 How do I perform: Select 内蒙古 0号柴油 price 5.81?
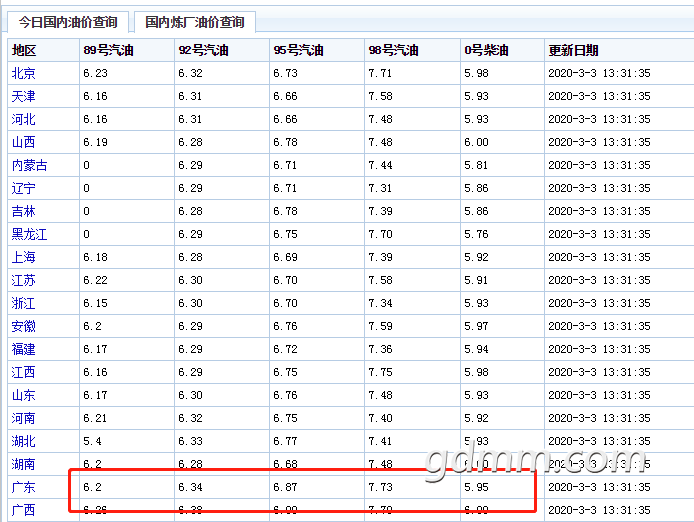476,165
